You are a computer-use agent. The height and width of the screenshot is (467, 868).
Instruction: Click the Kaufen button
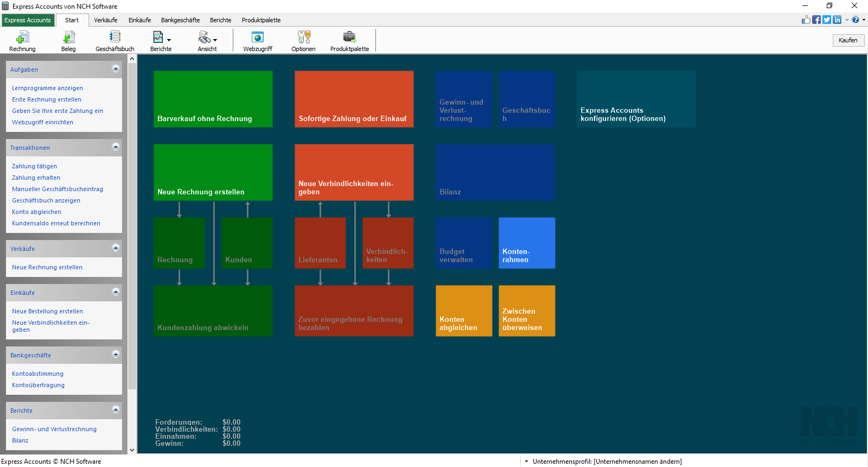tap(848, 40)
